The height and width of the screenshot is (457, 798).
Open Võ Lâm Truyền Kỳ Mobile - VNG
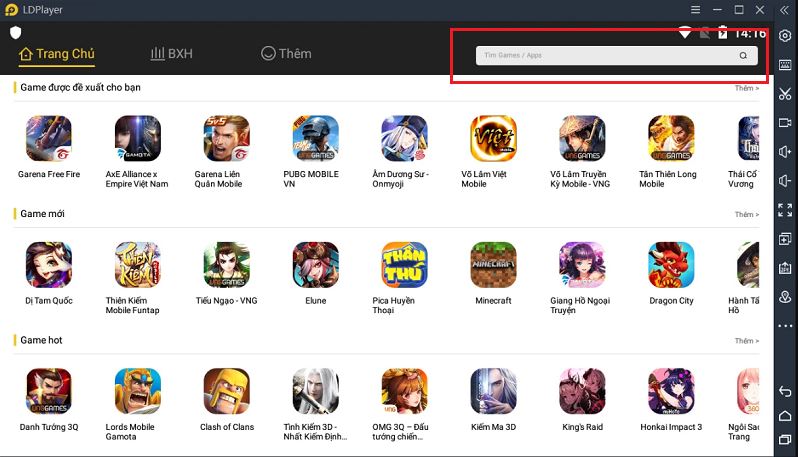point(582,138)
